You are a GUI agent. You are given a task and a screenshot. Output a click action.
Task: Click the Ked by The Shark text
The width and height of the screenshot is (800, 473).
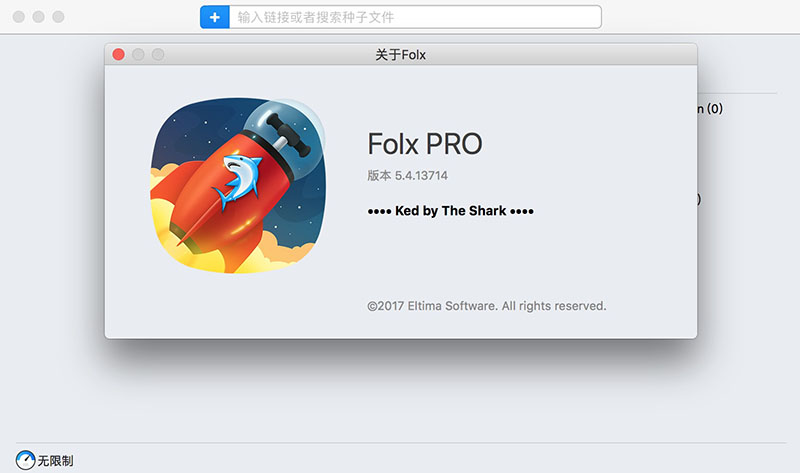[x=450, y=211]
